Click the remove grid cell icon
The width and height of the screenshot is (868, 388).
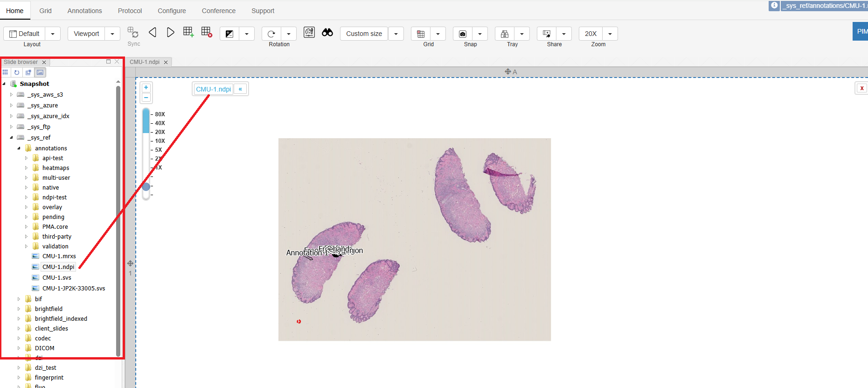click(207, 32)
